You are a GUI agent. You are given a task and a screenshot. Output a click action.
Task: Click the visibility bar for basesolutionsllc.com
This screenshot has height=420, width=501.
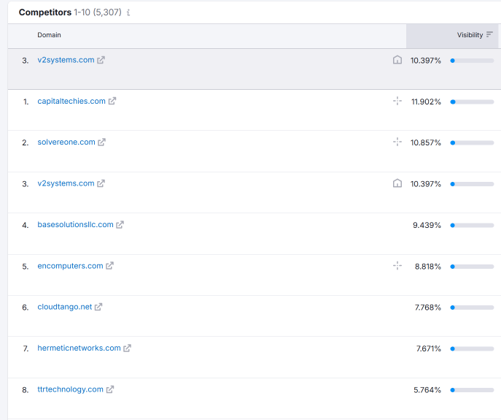[472, 225]
